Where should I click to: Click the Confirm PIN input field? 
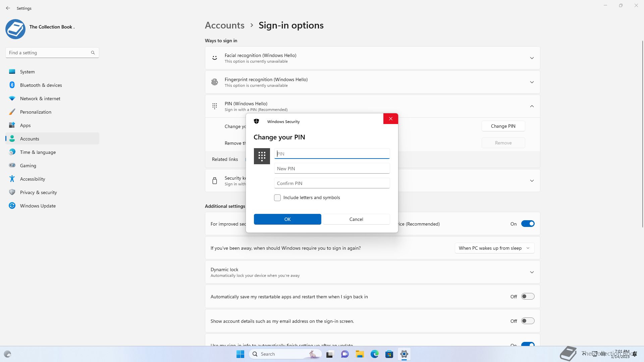(332, 183)
